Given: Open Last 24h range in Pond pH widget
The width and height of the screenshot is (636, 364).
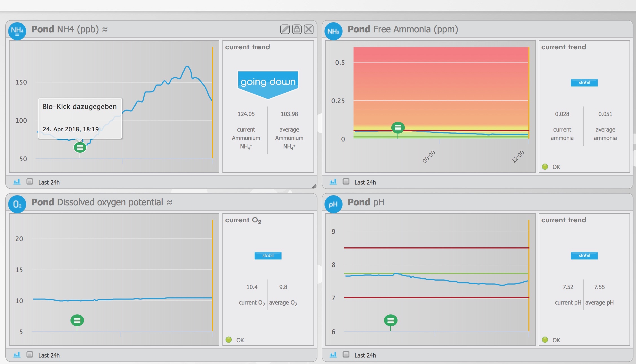Looking at the screenshot, I should (x=365, y=355).
